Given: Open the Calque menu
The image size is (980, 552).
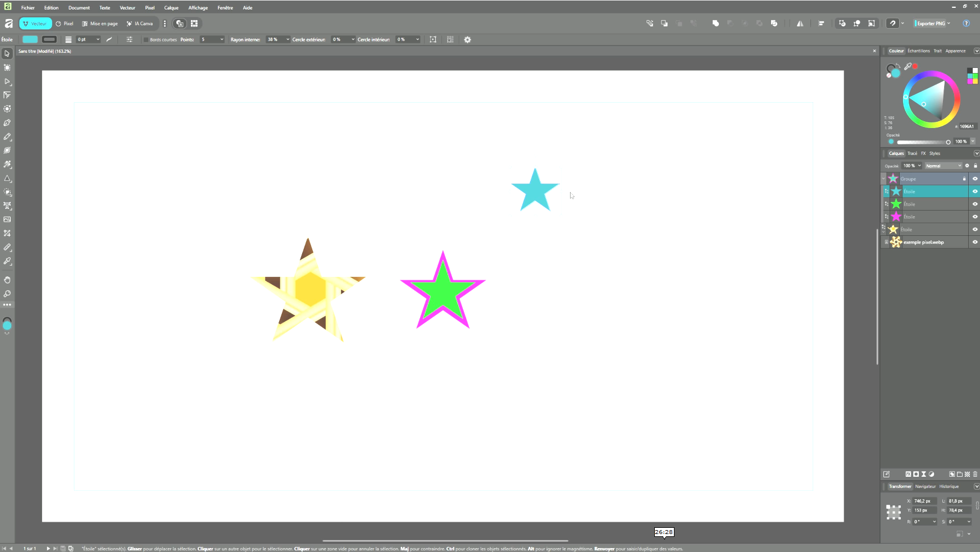Looking at the screenshot, I should [x=171, y=8].
